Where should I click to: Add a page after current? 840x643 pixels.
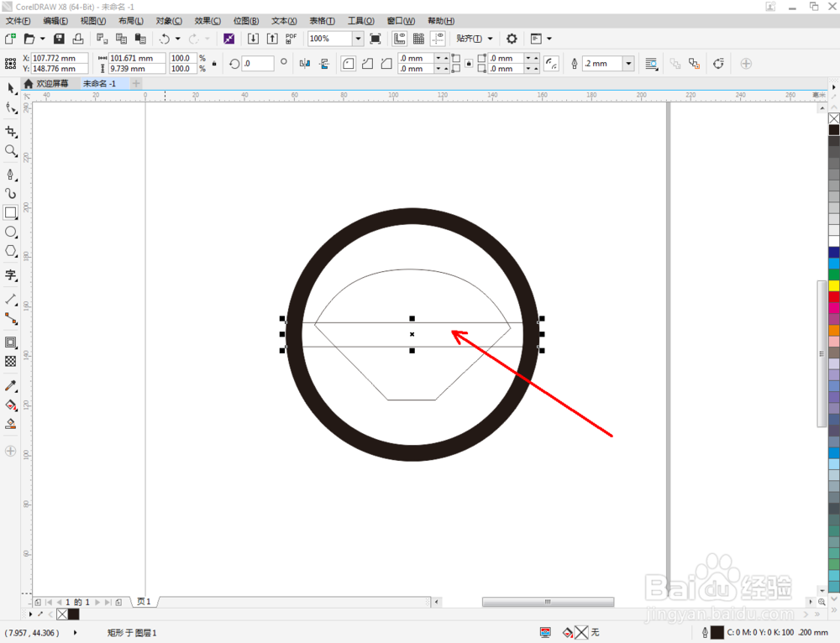coord(118,603)
